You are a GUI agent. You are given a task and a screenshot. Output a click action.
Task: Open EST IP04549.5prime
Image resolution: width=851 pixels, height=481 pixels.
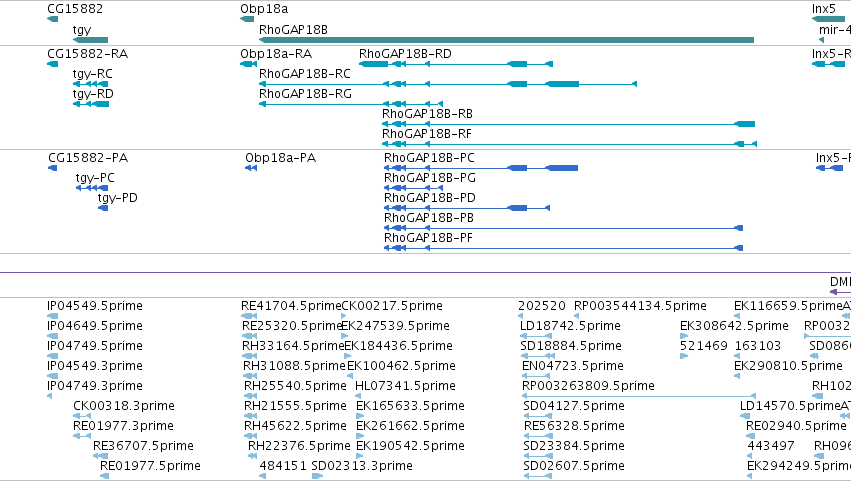coord(95,306)
